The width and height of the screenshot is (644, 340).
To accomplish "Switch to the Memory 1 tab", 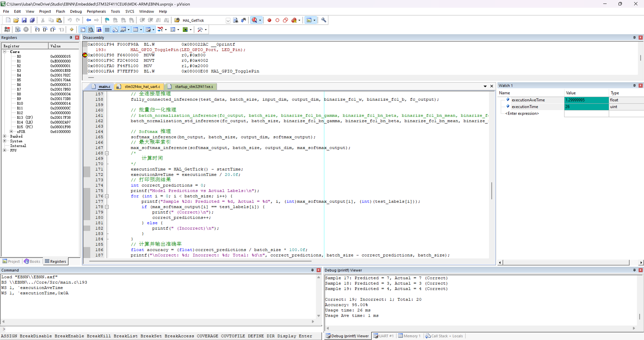I will click(409, 336).
